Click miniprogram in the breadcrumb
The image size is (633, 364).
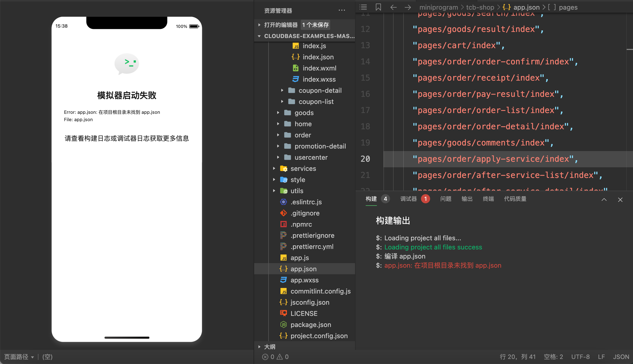[x=439, y=7]
